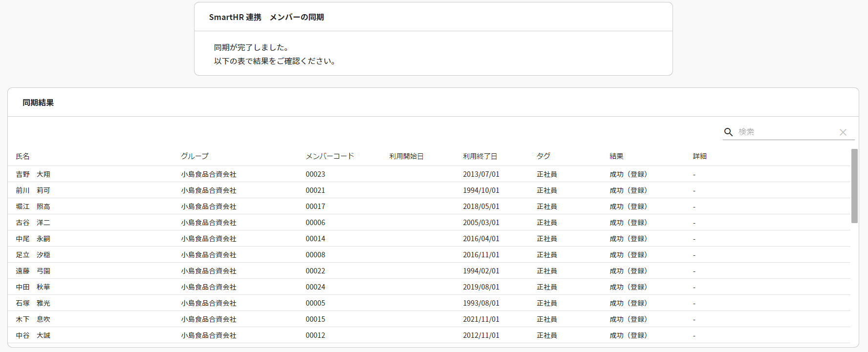The height and width of the screenshot is (352, 868).
Task: Click the magnifier search icon
Action: click(x=728, y=132)
